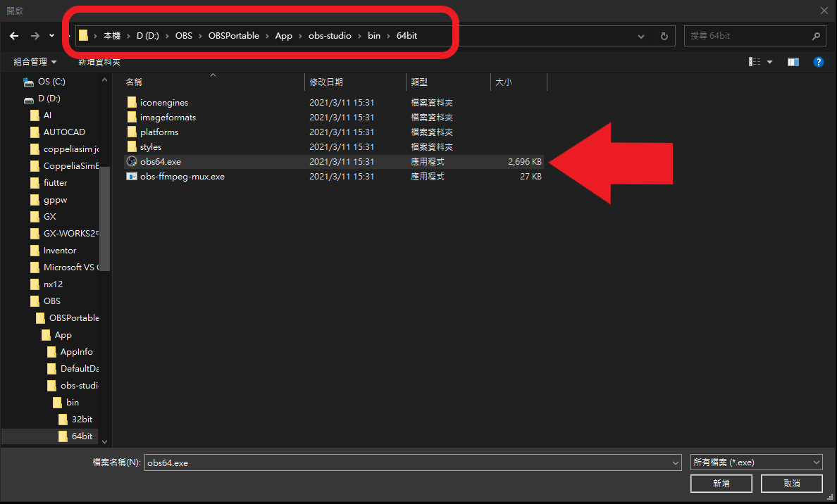Open the 32bit folder in the tree
The image size is (837, 504).
tap(82, 420)
